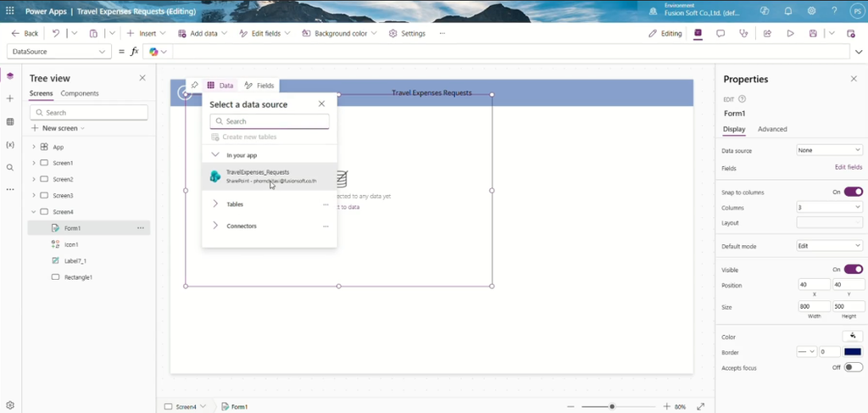Open the border color swatch
Screen dimensions: 868x413
click(853, 352)
